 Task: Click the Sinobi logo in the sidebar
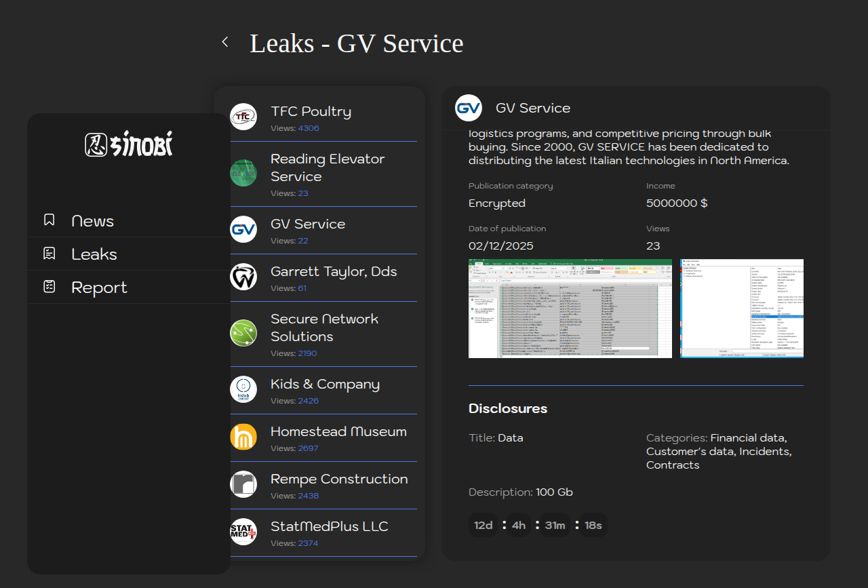[129, 144]
